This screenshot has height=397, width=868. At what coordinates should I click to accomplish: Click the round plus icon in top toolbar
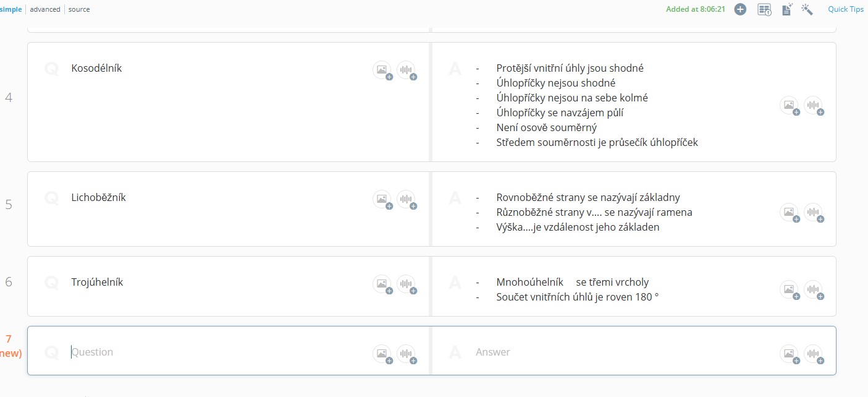point(740,9)
